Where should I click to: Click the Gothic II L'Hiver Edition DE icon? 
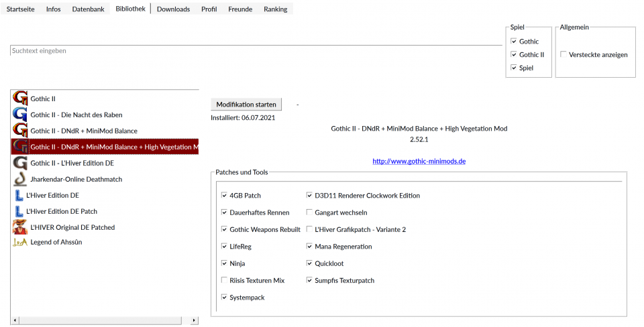coord(20,163)
